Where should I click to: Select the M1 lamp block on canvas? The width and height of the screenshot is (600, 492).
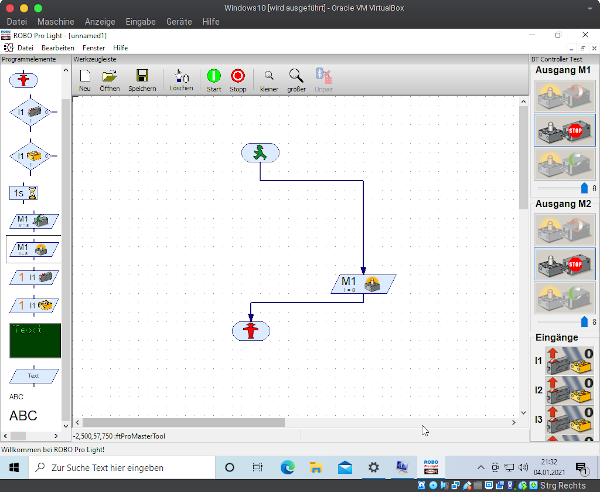(363, 284)
